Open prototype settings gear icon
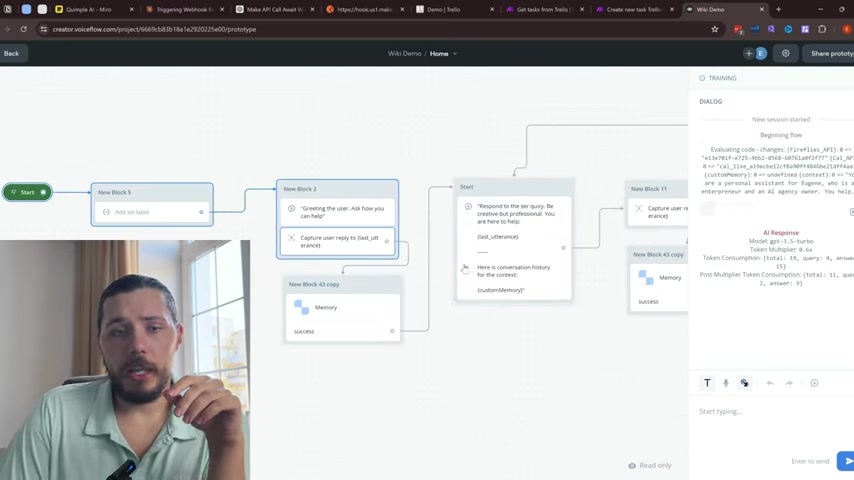Viewport: 854px width, 480px height. click(x=785, y=53)
